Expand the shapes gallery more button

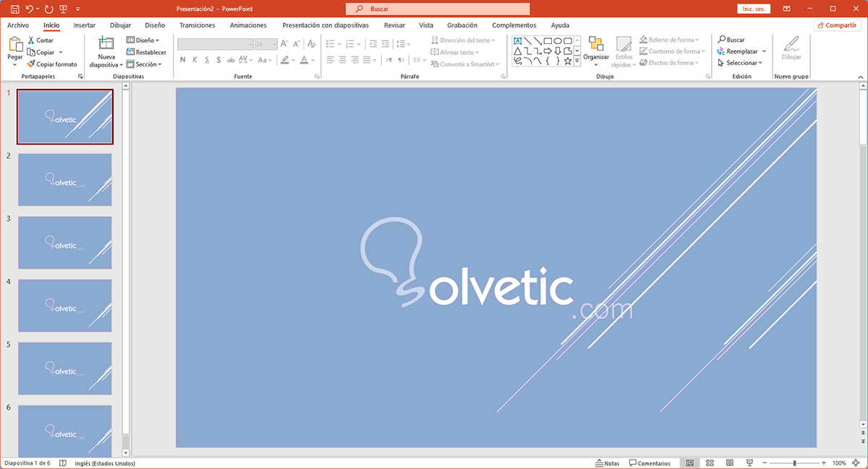(x=577, y=61)
